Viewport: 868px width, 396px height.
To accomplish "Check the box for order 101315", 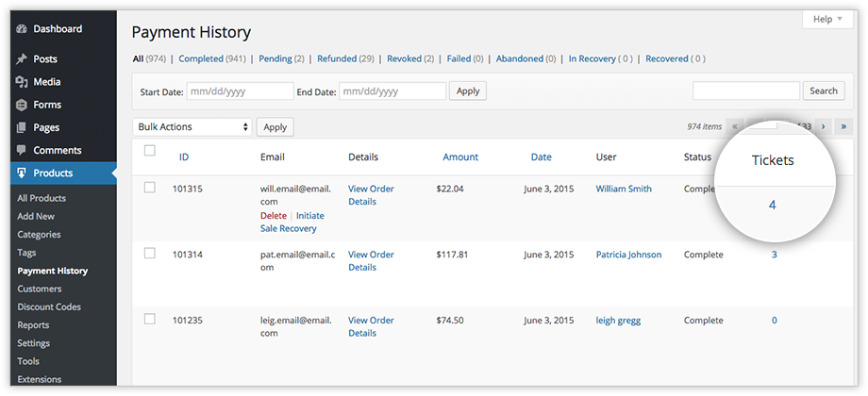I will (149, 188).
